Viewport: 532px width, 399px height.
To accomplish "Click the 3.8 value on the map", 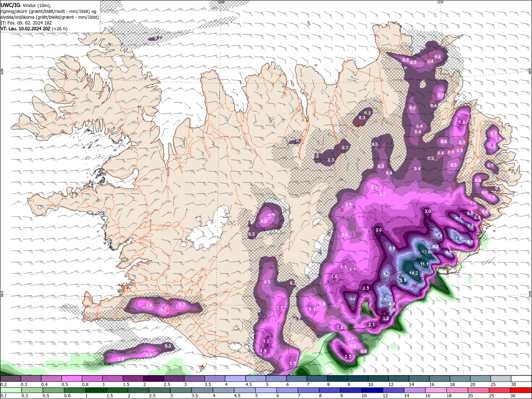I will click(392, 248).
